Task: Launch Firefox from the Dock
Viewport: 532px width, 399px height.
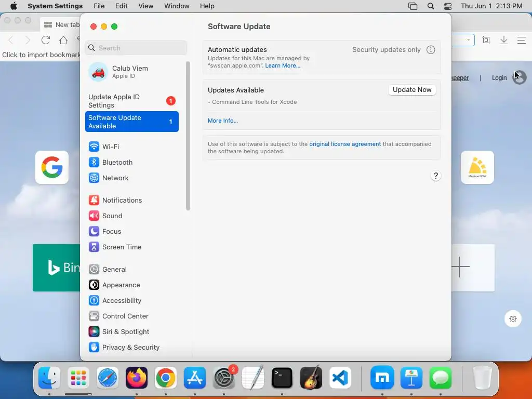Action: (x=137, y=378)
